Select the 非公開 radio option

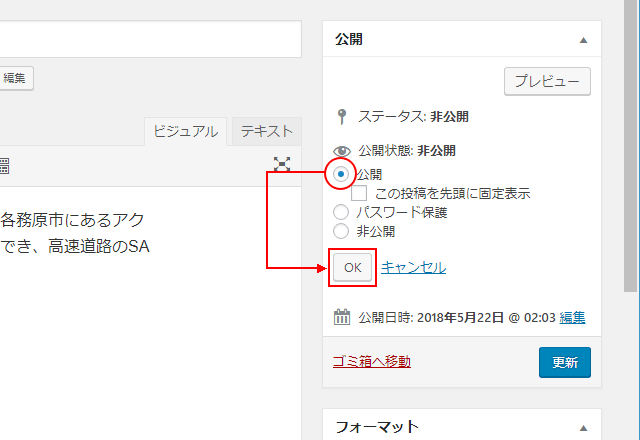pos(341,231)
